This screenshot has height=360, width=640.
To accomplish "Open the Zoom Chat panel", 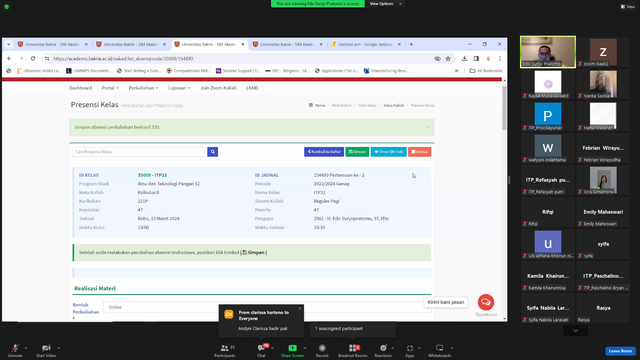I will (x=261, y=350).
